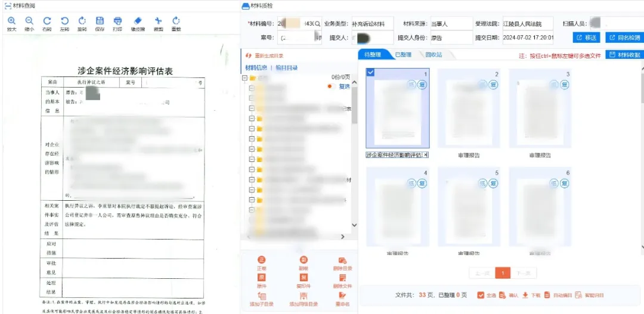Select thumbnail number 5
Viewport: 644px width, 314px height.
[x=469, y=207]
